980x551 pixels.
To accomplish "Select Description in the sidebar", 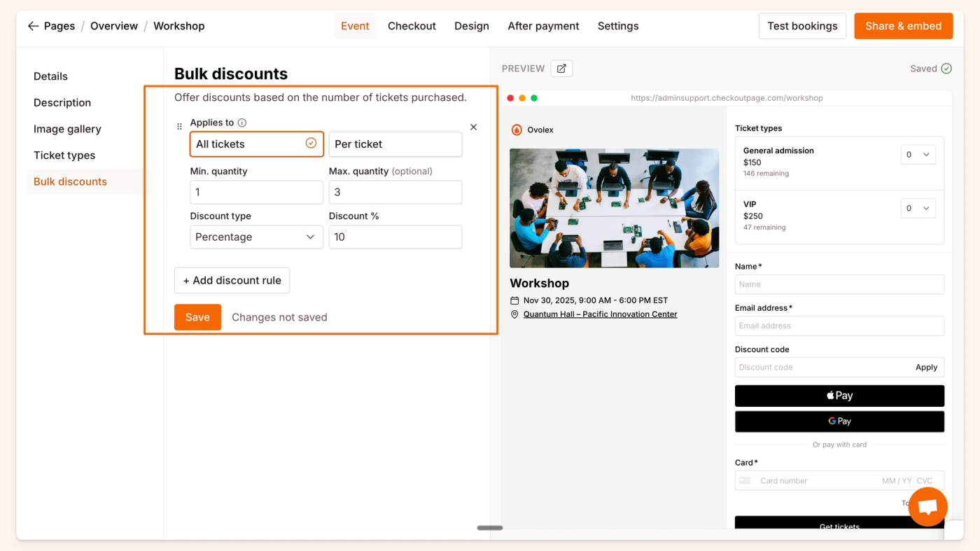I will tap(62, 103).
